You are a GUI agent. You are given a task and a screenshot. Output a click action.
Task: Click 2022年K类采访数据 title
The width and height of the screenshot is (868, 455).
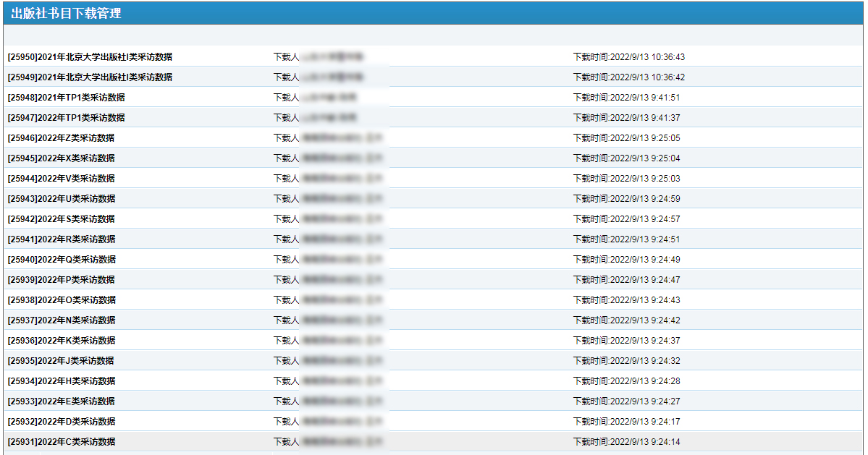[61, 341]
